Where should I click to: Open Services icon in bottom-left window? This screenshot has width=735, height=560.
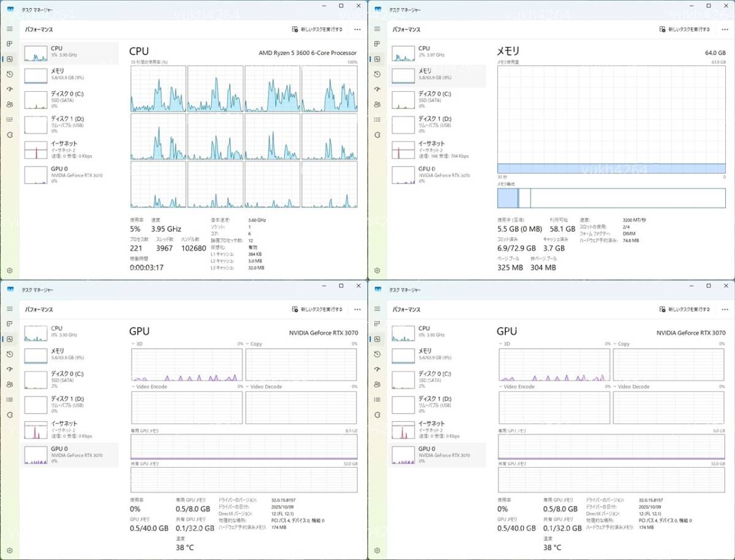click(10, 414)
